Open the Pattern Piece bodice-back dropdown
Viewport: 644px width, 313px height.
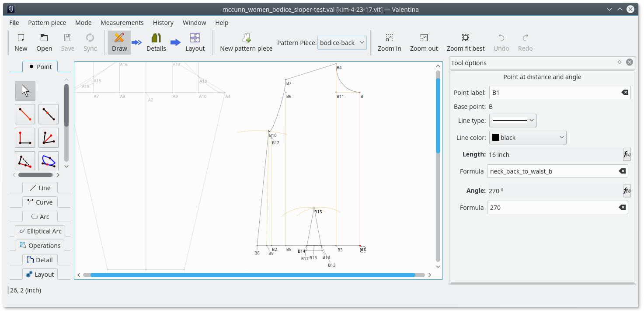click(x=342, y=42)
